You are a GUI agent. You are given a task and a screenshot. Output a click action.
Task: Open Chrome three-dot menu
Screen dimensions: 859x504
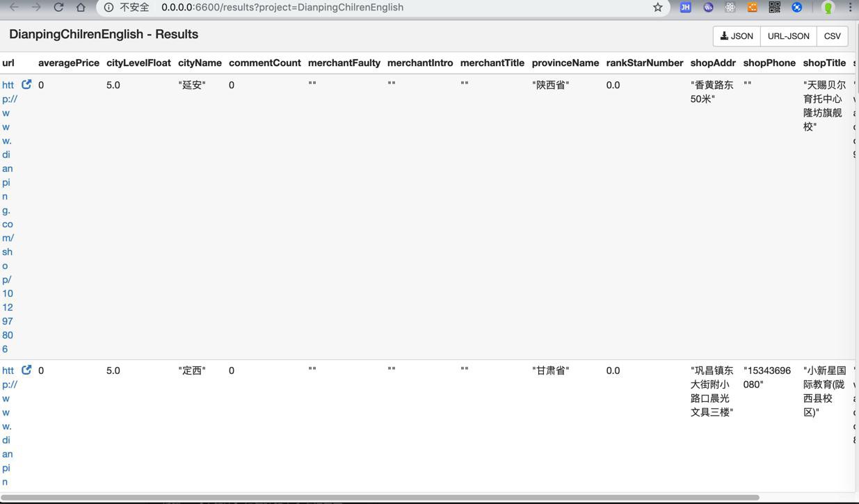tap(850, 7)
